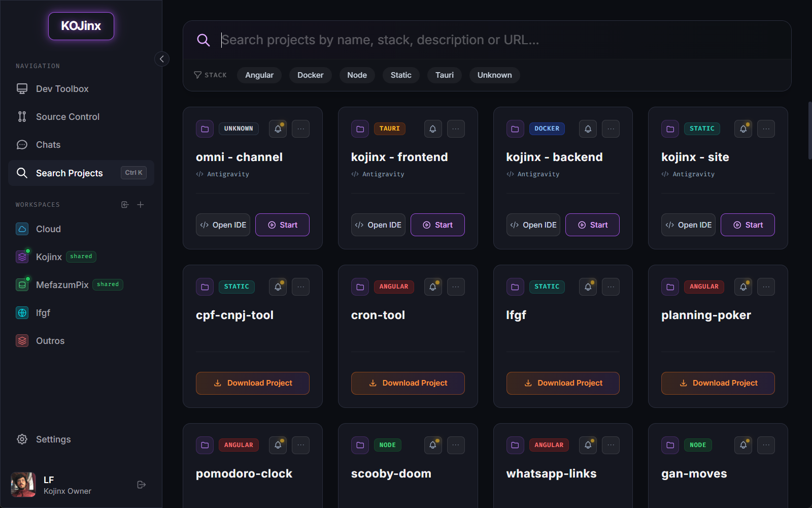
Task: Toggle notifications bell on cron-tool card
Action: point(433,287)
